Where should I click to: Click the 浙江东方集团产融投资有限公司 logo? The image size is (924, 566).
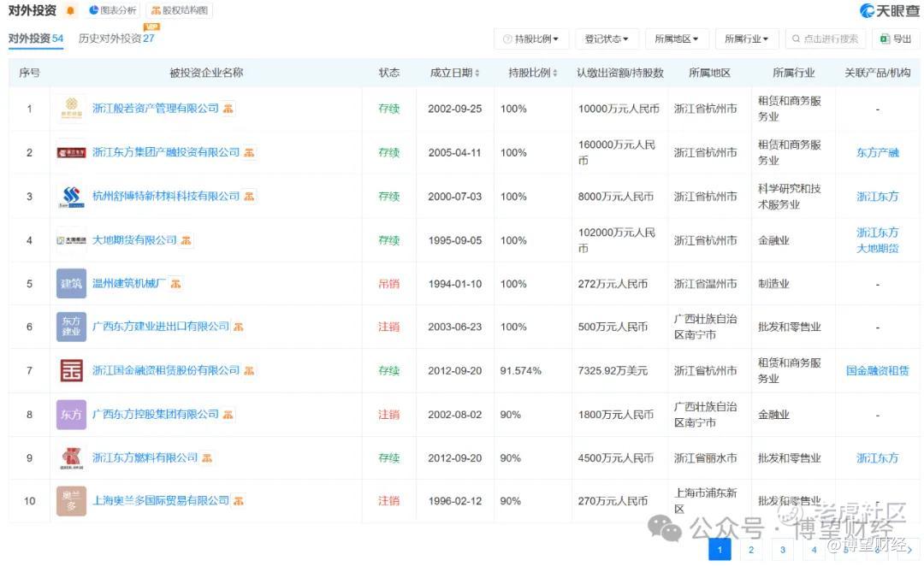coord(71,152)
